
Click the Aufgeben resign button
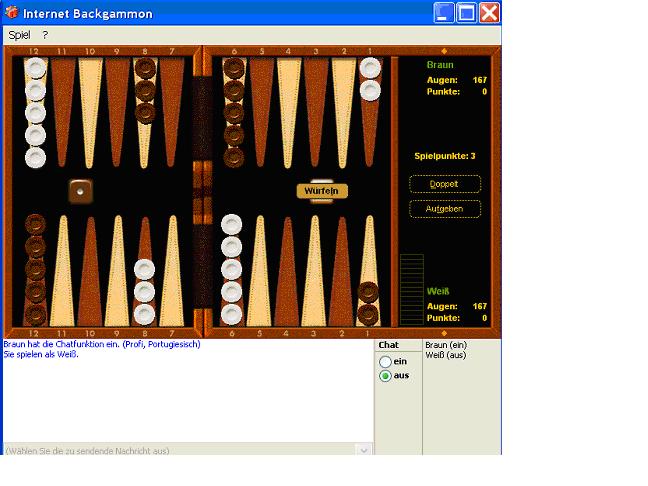(445, 209)
